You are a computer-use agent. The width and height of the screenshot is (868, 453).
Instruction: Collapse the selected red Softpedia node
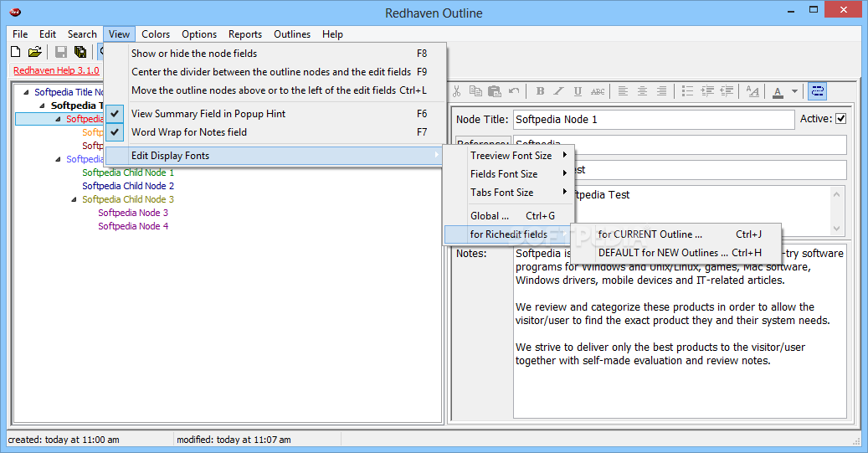(x=58, y=119)
